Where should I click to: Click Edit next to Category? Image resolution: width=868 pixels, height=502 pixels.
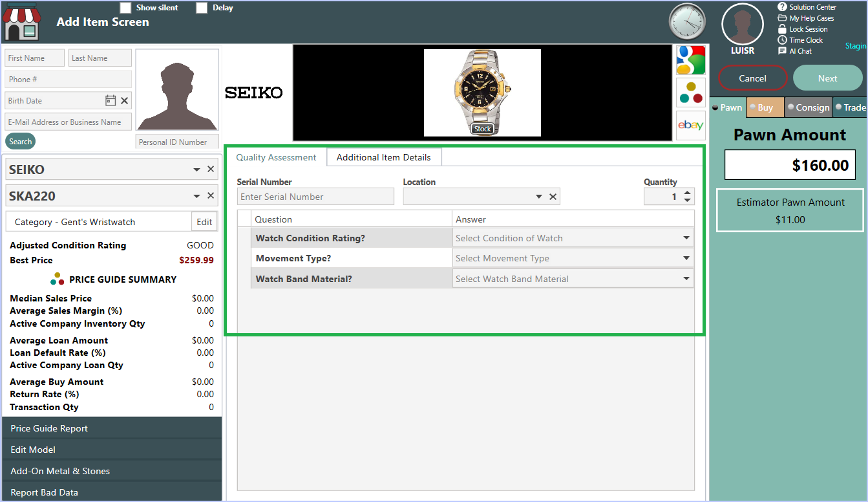[204, 222]
